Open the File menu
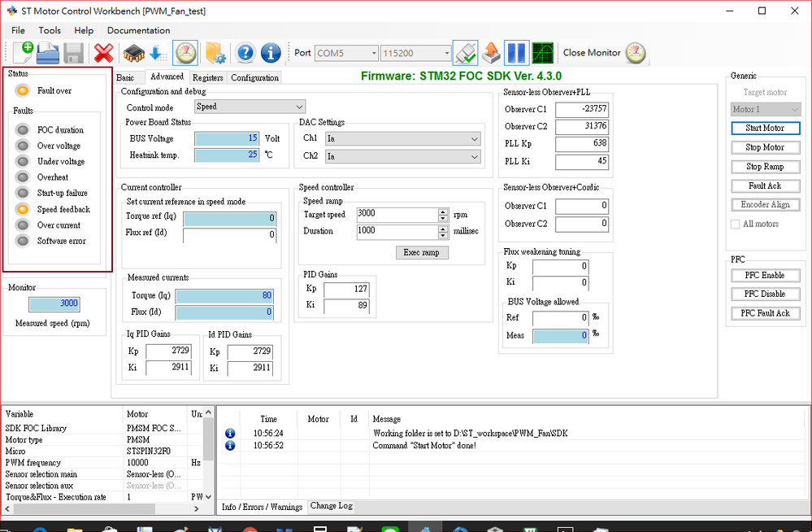The width and height of the screenshot is (812, 532). (18, 30)
